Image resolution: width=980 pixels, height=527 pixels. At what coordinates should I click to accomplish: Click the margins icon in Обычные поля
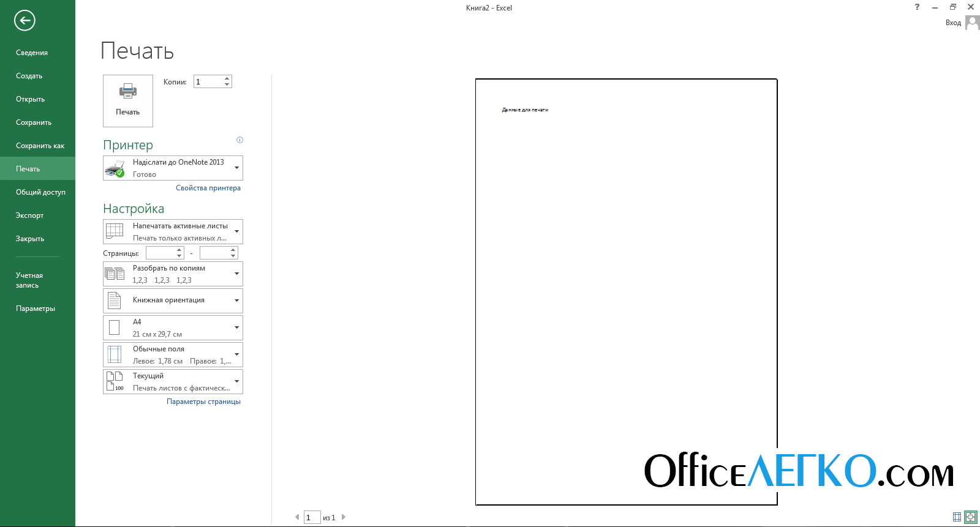pyautogui.click(x=115, y=354)
